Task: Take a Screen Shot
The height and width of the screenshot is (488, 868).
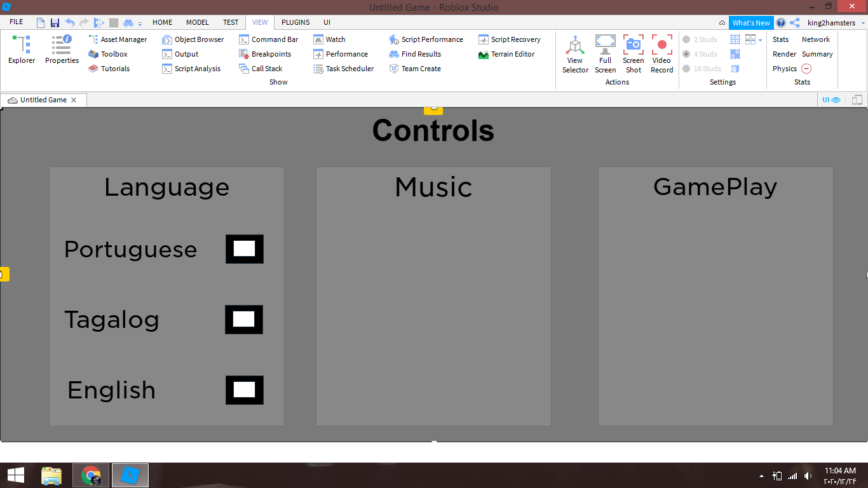Action: [x=634, y=54]
